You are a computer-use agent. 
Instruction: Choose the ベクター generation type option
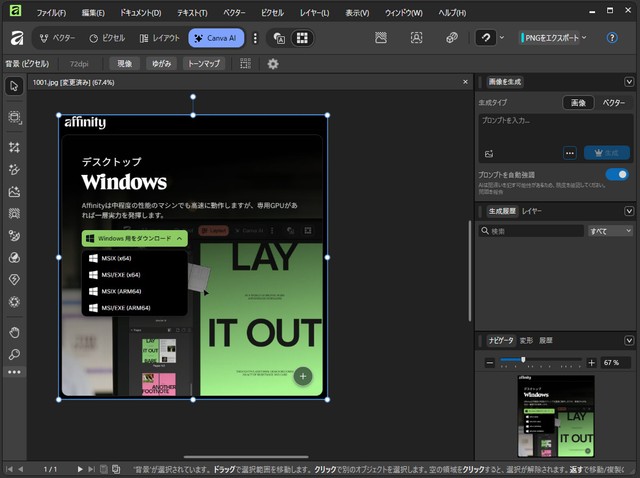pos(614,103)
